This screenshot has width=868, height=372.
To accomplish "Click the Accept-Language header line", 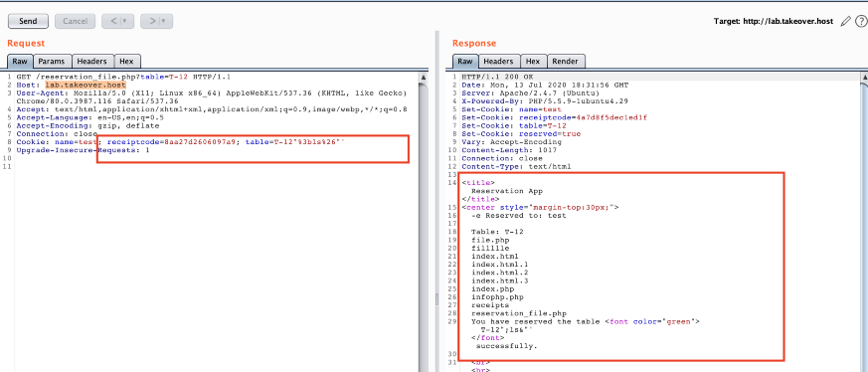I will click(x=90, y=117).
